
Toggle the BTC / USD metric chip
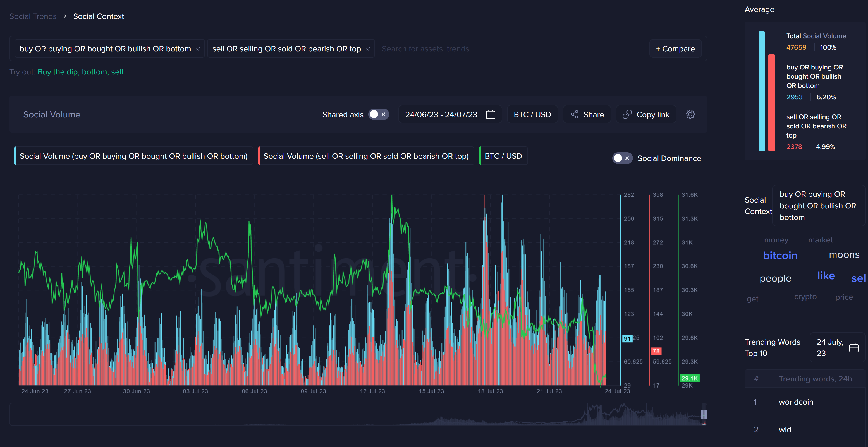click(503, 156)
